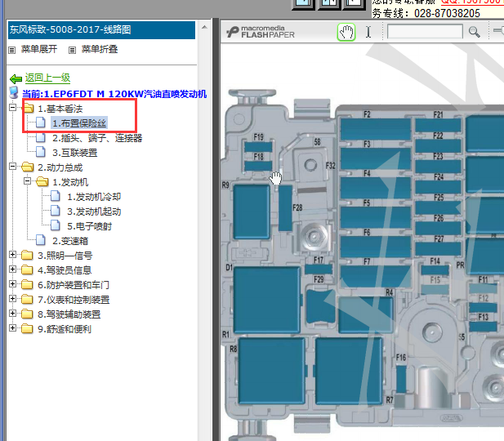Click the magnifier search icon in FlashPaper toolbar
This screenshot has height=441, width=504.
474,32
